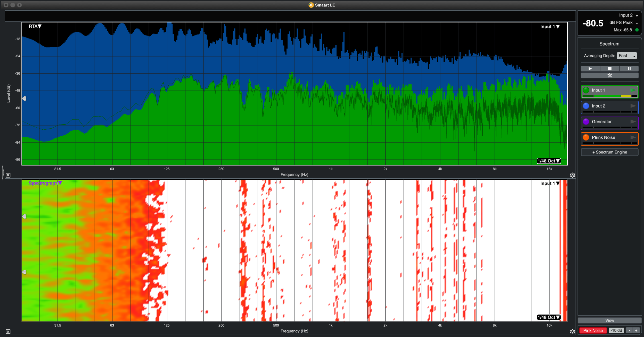Screen dimensions: 644x337
Task: Click RTA level threshold marker
Action: (24, 98)
